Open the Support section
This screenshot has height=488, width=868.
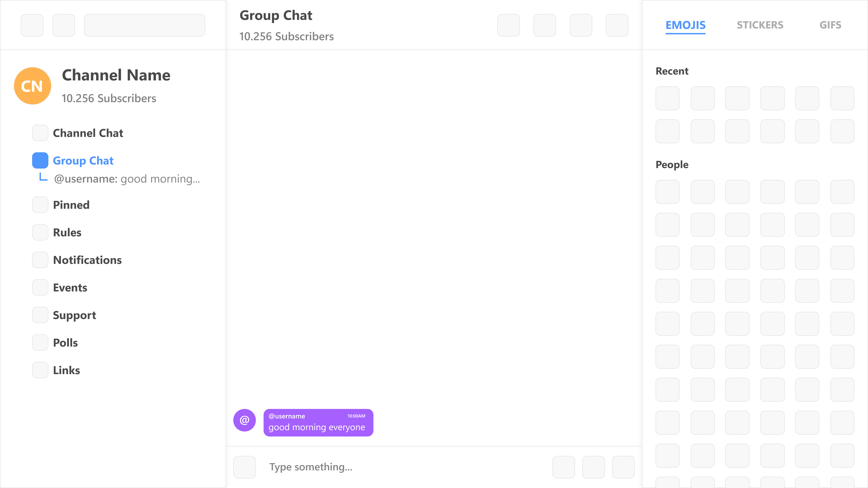(74, 315)
